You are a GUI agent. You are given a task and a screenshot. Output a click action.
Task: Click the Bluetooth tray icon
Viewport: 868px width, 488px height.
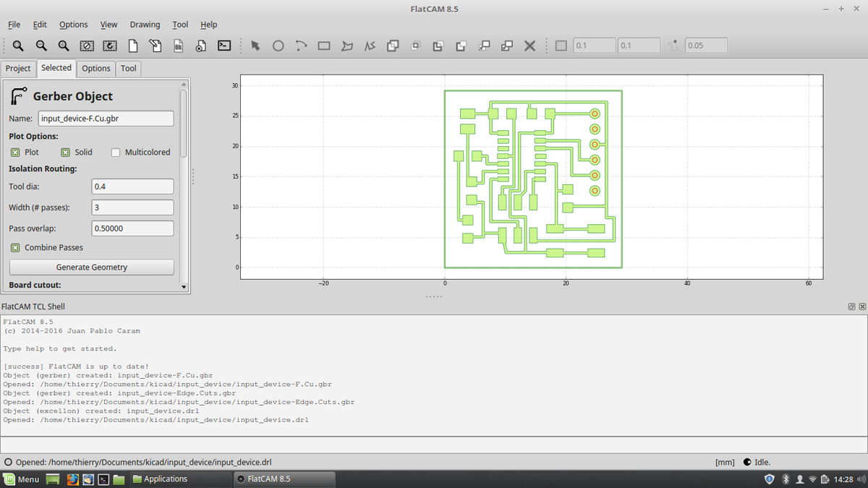[786, 479]
